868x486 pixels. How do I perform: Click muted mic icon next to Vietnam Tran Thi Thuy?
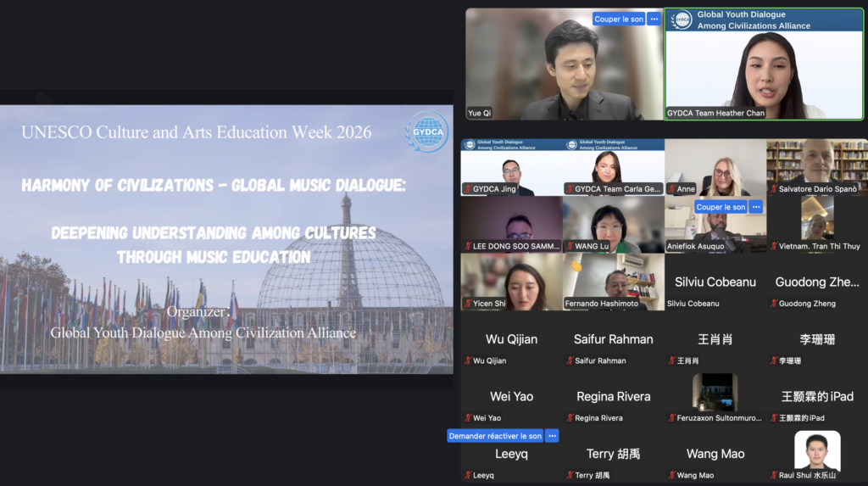(773, 246)
